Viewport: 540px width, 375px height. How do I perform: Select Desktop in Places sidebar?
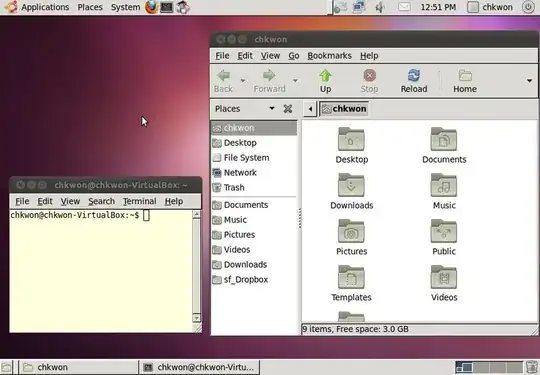(254, 143)
